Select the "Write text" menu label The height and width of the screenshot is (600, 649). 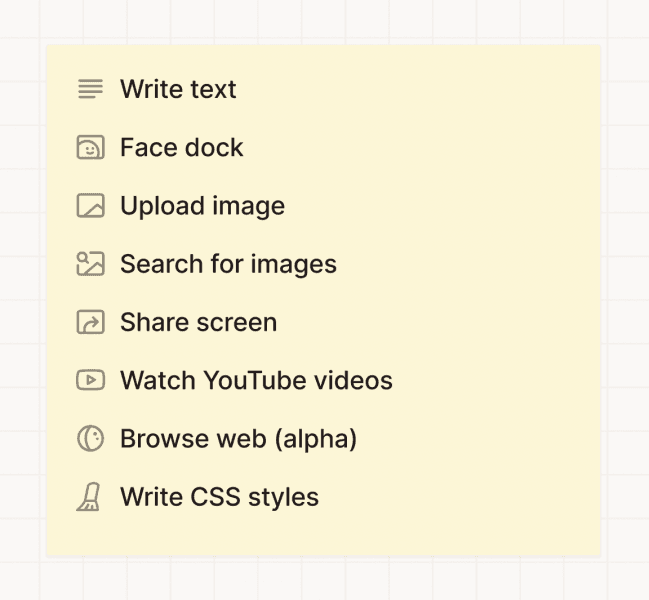coord(178,89)
